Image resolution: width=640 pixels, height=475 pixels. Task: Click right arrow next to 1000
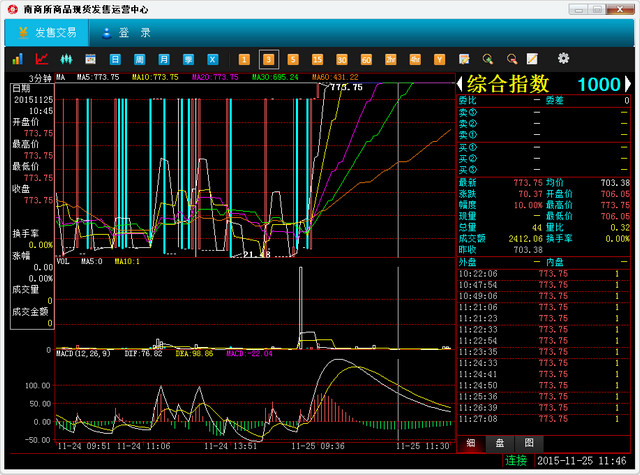click(x=628, y=84)
